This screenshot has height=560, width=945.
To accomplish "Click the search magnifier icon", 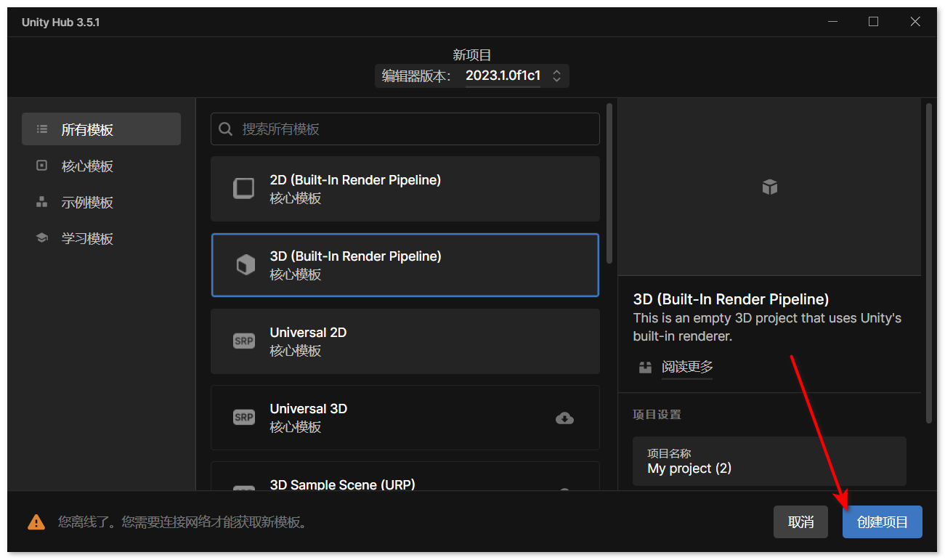I will tap(227, 129).
